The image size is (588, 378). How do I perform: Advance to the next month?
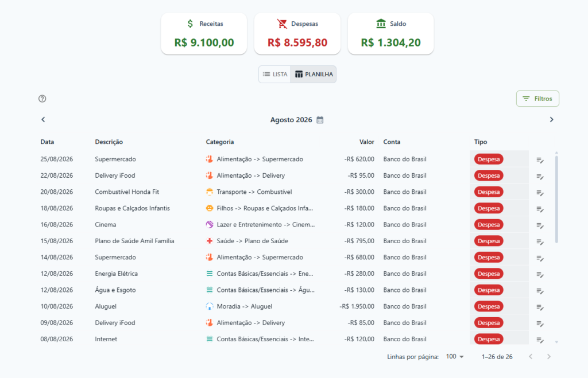[x=551, y=119]
